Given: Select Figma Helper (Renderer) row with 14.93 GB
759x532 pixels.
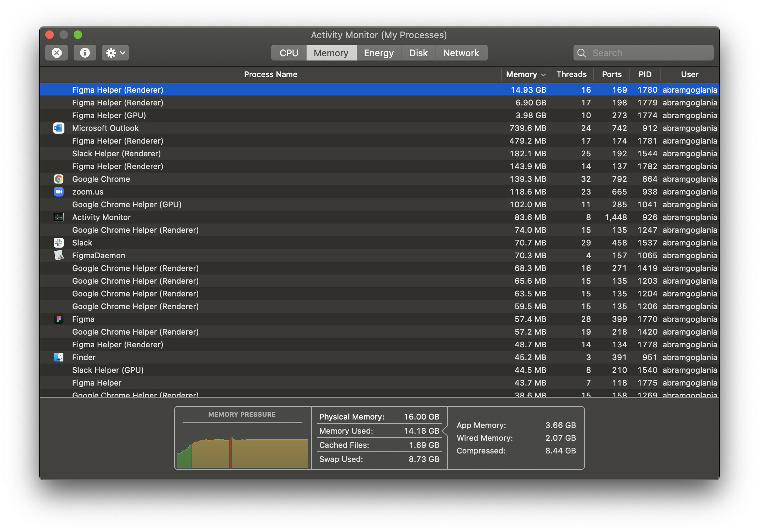Looking at the screenshot, I should [x=379, y=90].
